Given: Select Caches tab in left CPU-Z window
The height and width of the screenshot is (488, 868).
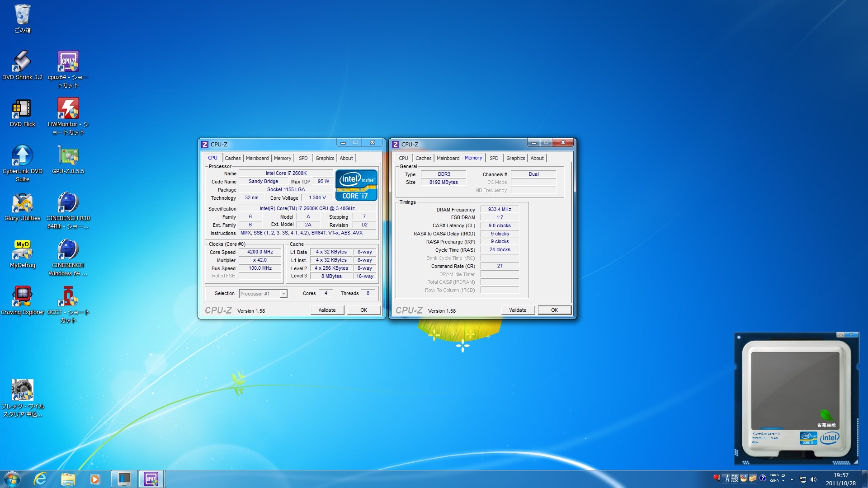Looking at the screenshot, I should [232, 158].
